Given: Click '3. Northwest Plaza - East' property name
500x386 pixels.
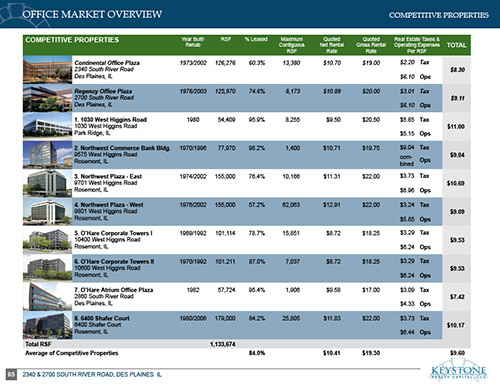Looking at the screenshot, I should coord(108,176).
